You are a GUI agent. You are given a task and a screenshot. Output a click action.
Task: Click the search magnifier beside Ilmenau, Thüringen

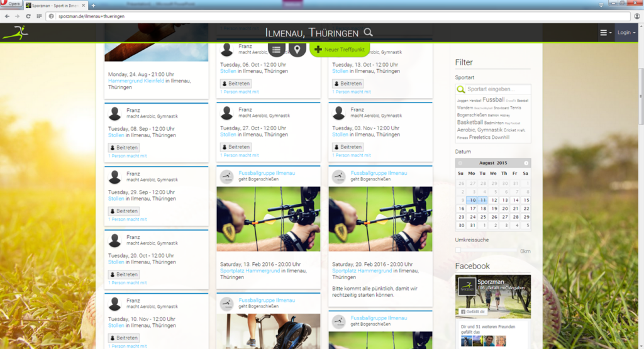pyautogui.click(x=369, y=32)
